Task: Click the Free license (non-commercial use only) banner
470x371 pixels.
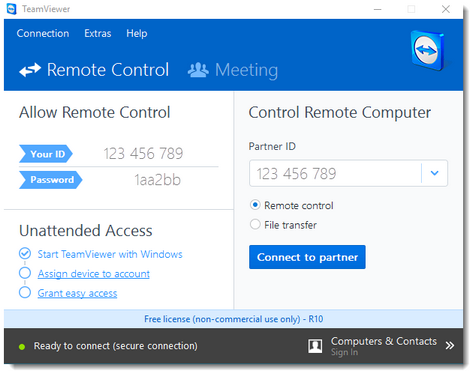Action: [x=233, y=319]
